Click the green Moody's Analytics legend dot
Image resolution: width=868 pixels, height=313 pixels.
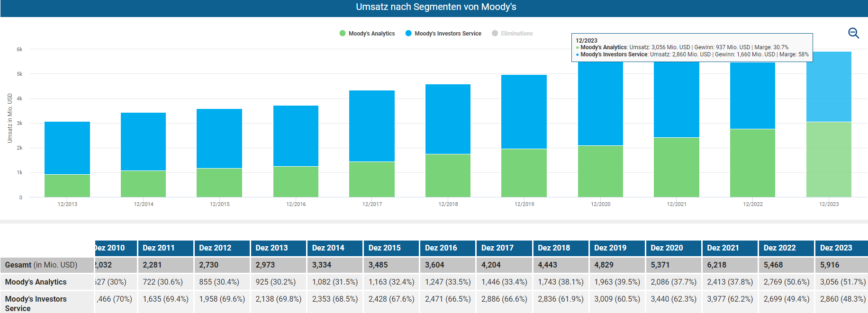[x=343, y=33]
